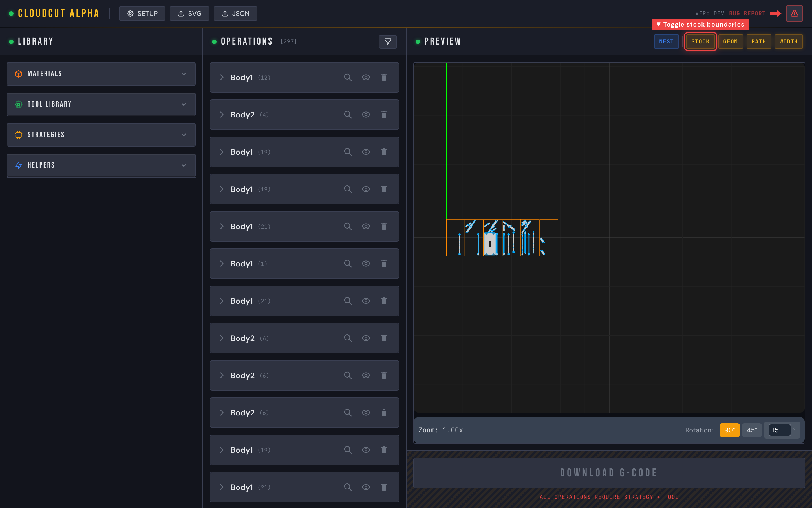This screenshot has width=812, height=508.
Task: Toggle WIDTH display in preview
Action: click(789, 42)
